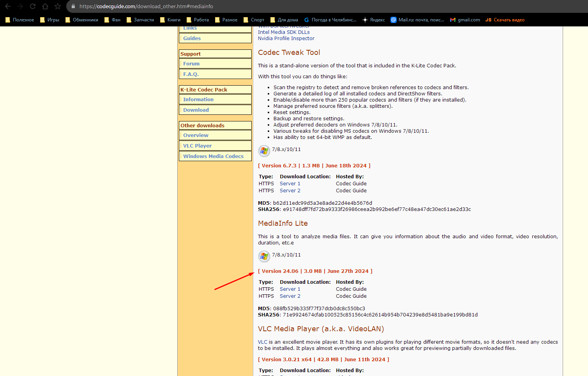
Task: Click MediaInfo Lite SHA256 hash value
Action: pos(380,315)
